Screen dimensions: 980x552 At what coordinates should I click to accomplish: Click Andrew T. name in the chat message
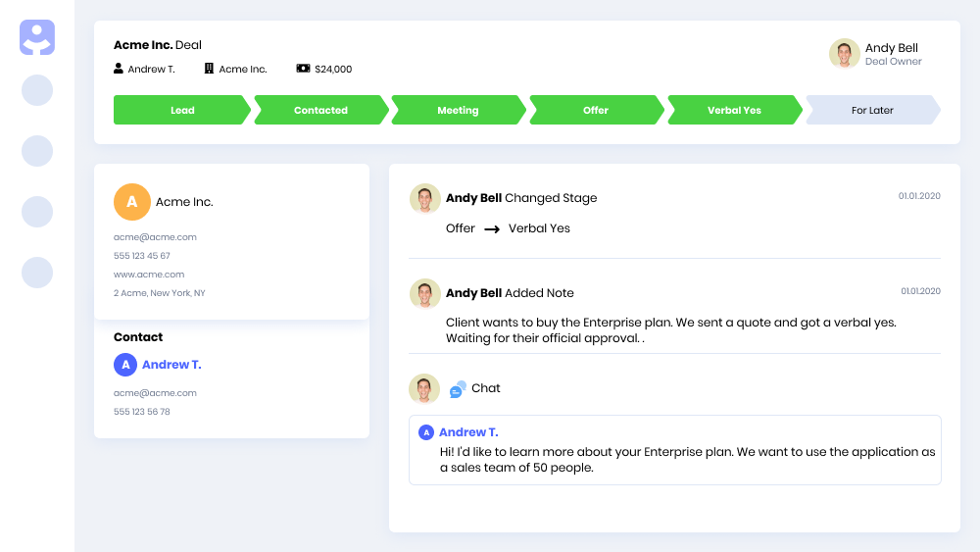point(468,432)
